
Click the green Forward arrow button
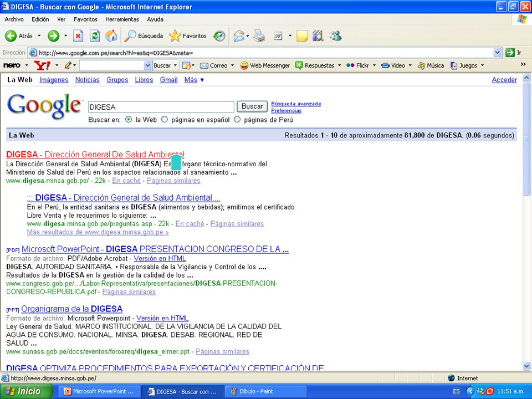pos(53,35)
